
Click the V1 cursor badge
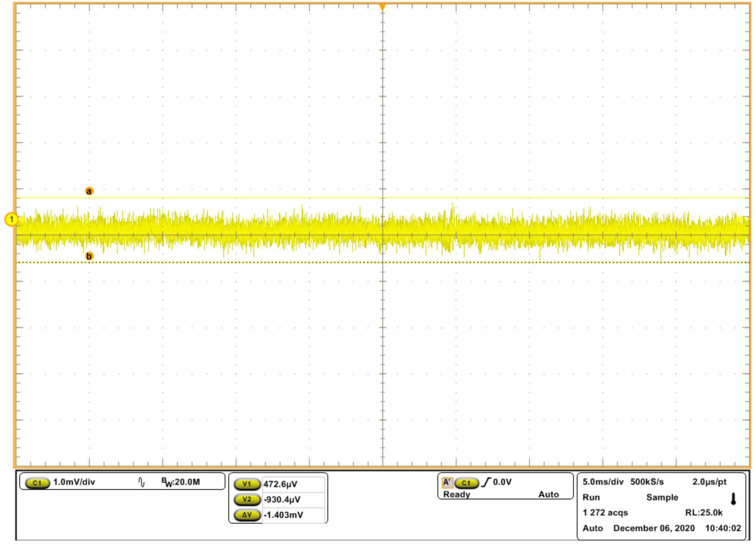click(247, 484)
